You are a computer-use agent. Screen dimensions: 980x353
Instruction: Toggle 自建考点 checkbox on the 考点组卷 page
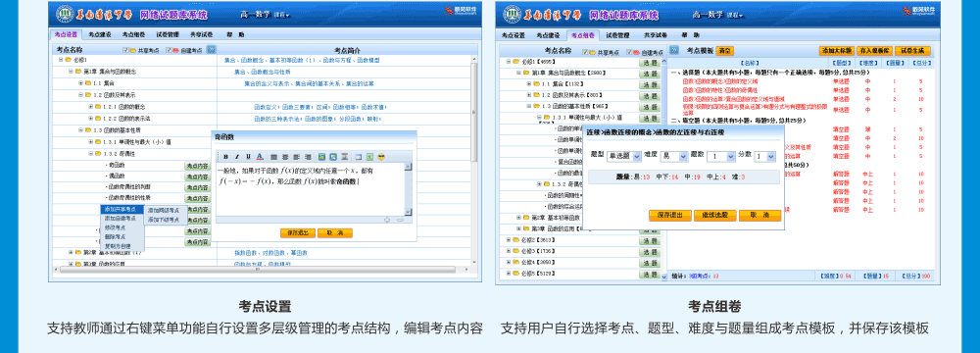coord(629,52)
